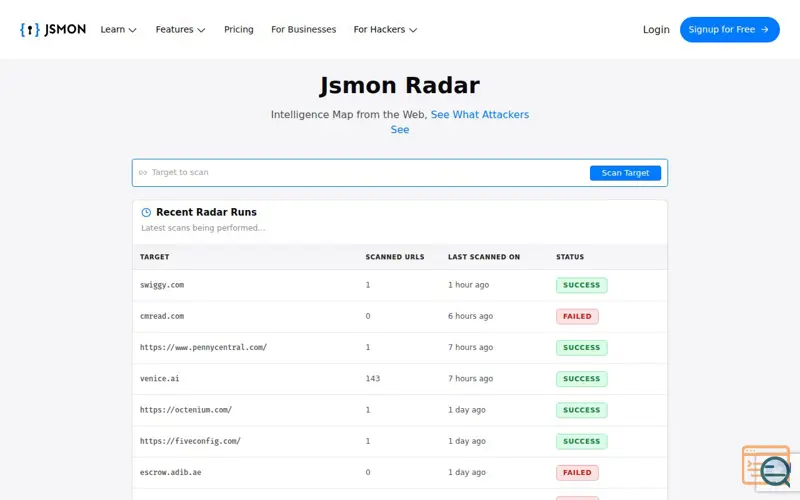Follow the See What Attackers See link
This screenshot has height=500, width=800.
(480, 115)
